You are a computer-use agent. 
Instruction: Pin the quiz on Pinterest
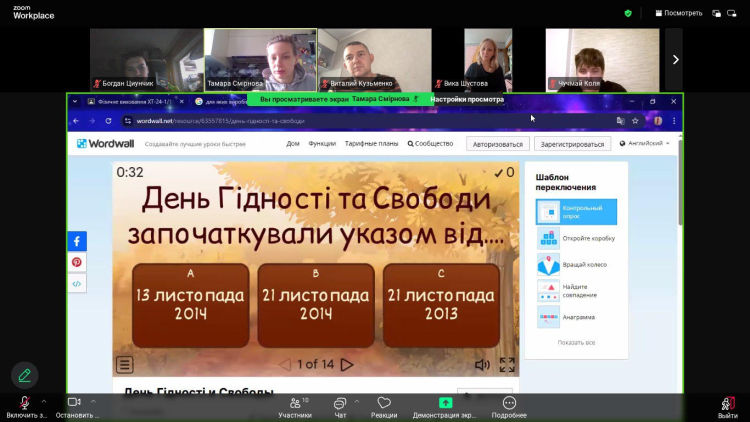77,262
